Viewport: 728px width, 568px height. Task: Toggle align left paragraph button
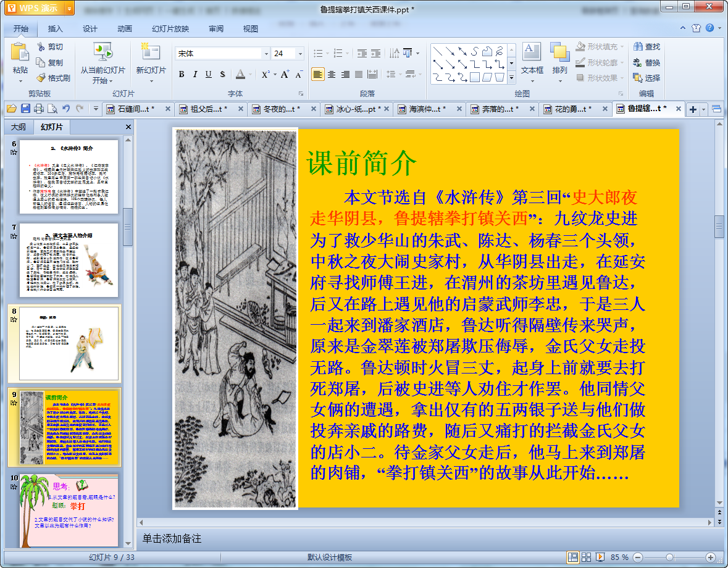(317, 74)
